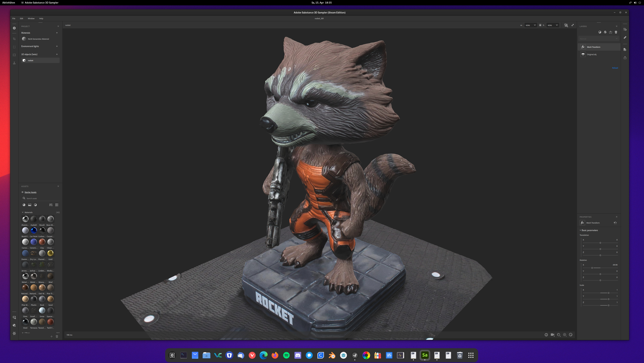Toggle the width-height ratio lock
Image resolution: width=644 pixels, height=363 pixels.
540,25
